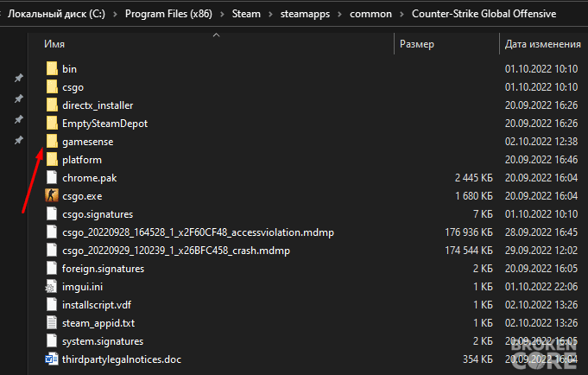Expand breadcrumb chevron after common
The image size is (588, 375).
401,14
